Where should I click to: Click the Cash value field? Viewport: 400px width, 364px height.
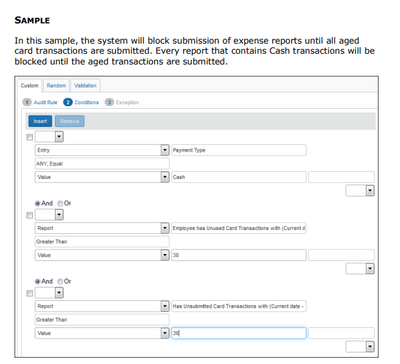point(239,177)
